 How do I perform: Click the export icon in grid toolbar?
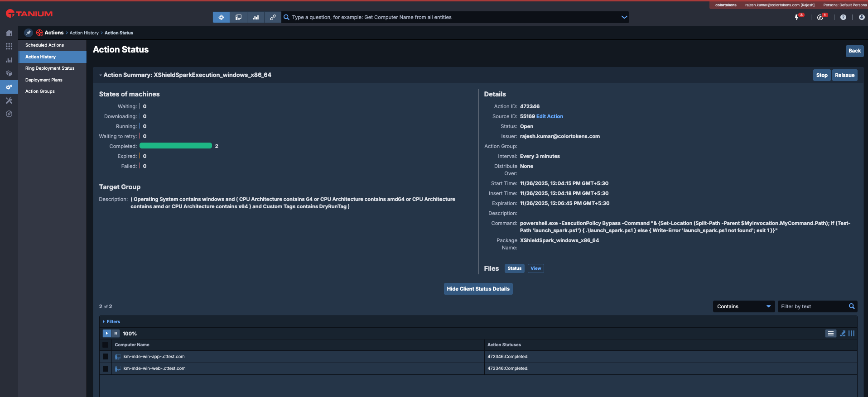click(x=843, y=333)
